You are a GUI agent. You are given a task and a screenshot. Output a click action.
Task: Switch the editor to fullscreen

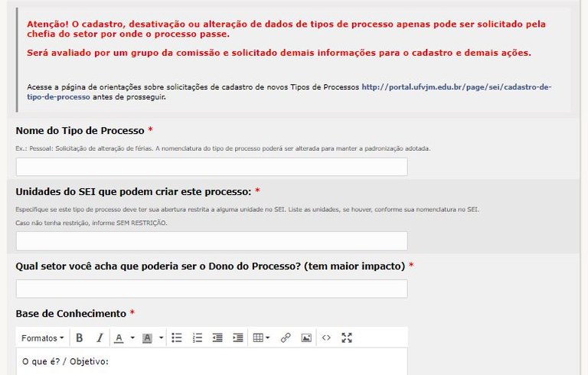(x=347, y=337)
